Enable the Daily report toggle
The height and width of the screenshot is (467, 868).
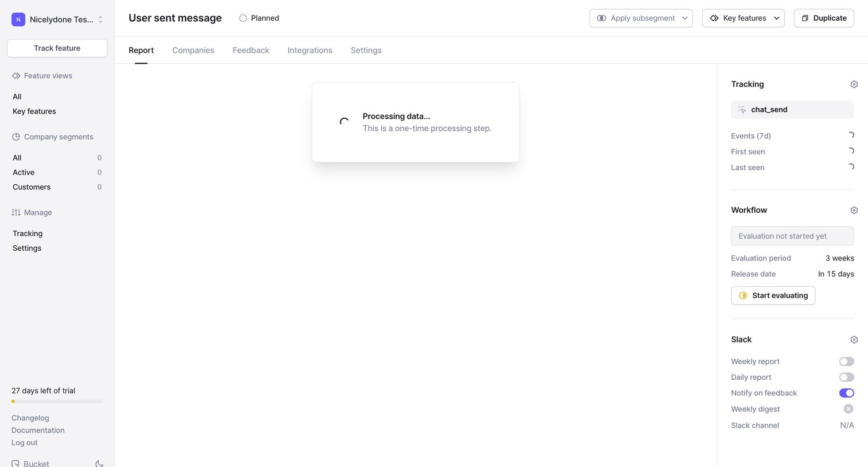[x=846, y=377]
